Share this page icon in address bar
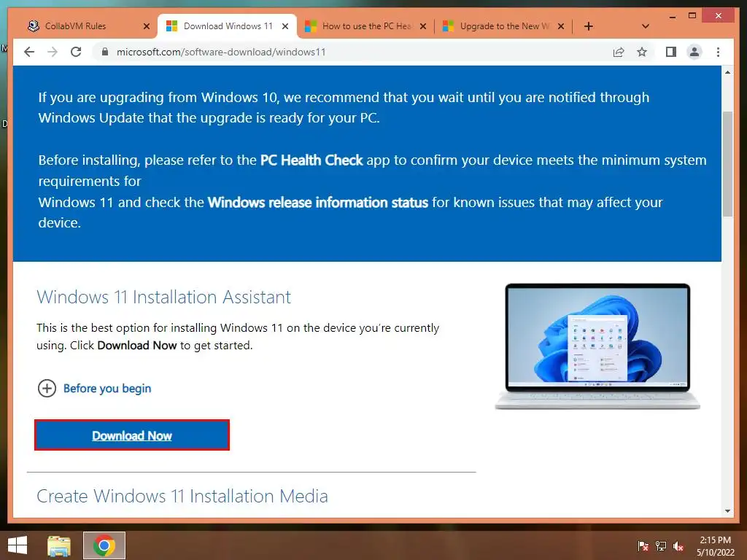This screenshot has width=747, height=560. click(619, 52)
